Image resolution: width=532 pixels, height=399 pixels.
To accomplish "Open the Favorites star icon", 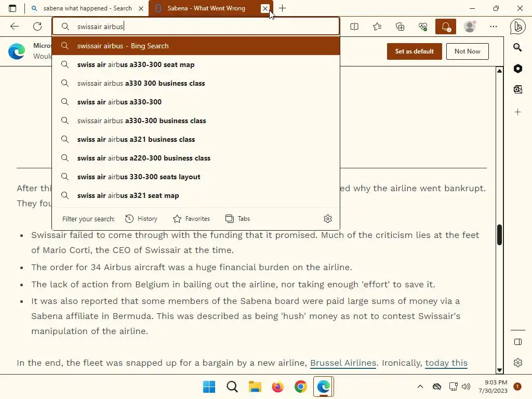I will tap(377, 26).
